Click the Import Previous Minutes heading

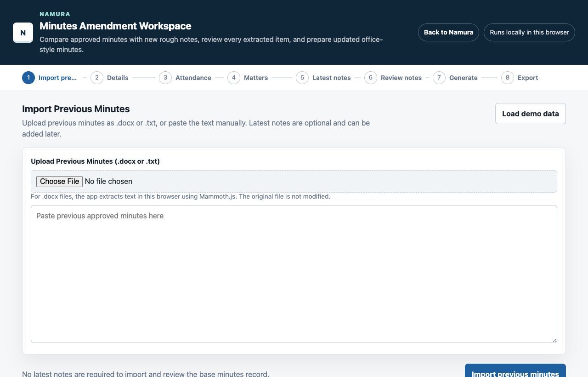point(76,109)
